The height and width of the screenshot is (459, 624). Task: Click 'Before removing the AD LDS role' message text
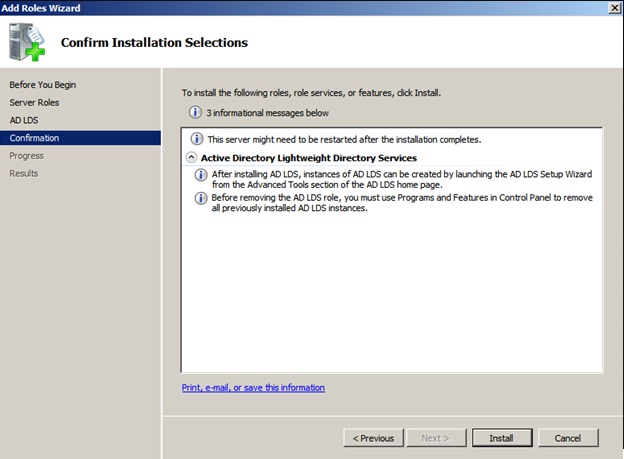pyautogui.click(x=402, y=203)
